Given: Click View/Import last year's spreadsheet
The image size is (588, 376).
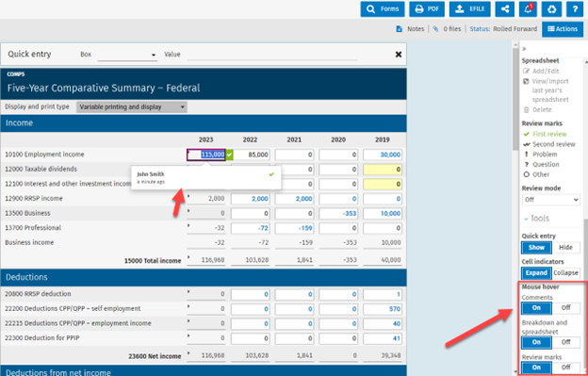Looking at the screenshot, I should click(x=546, y=90).
